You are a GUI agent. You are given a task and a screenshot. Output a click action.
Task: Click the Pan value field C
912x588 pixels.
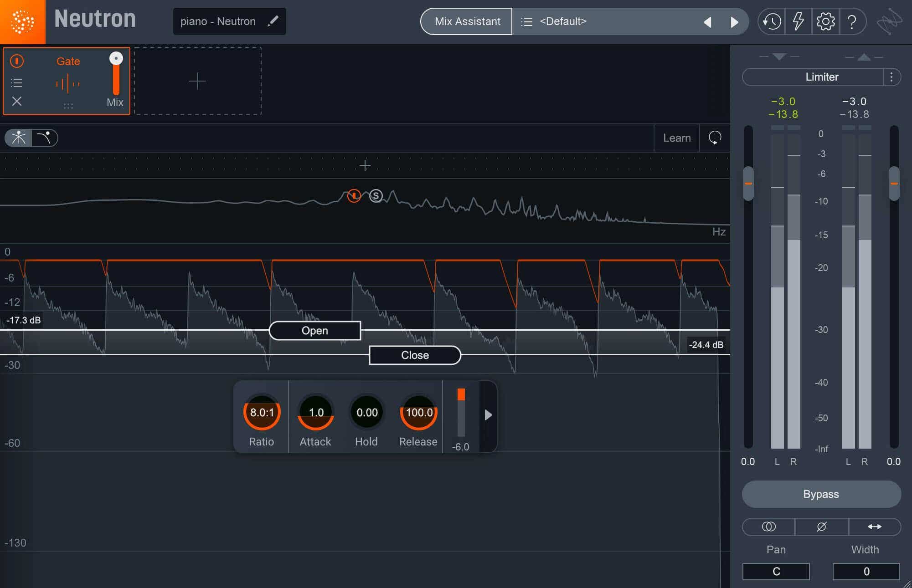(776, 572)
